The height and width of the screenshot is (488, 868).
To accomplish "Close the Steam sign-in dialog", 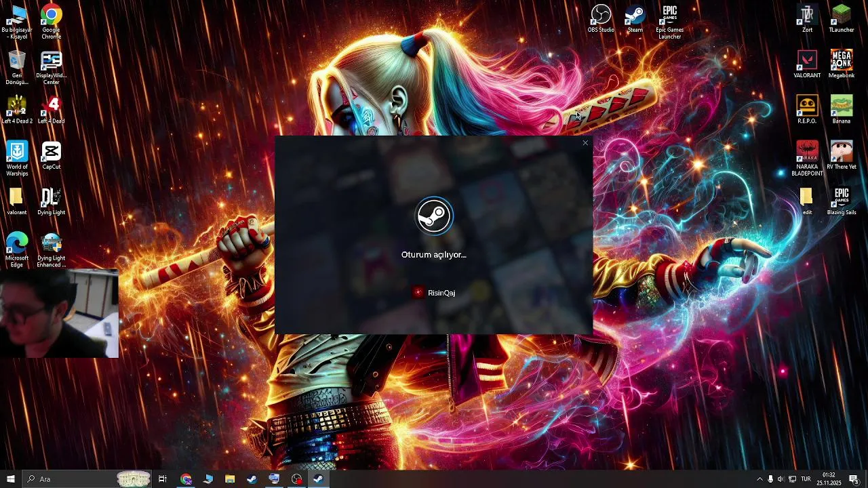I will tap(585, 143).
